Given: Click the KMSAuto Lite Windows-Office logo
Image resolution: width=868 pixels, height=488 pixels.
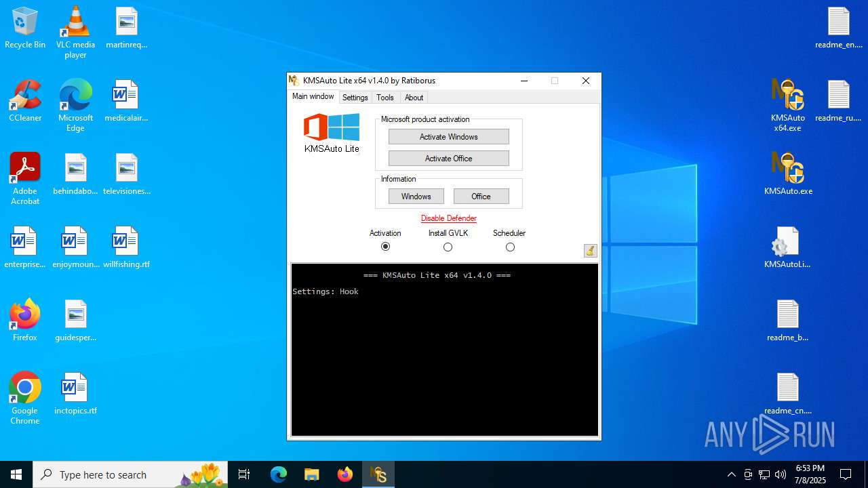Looking at the screenshot, I should (332, 133).
